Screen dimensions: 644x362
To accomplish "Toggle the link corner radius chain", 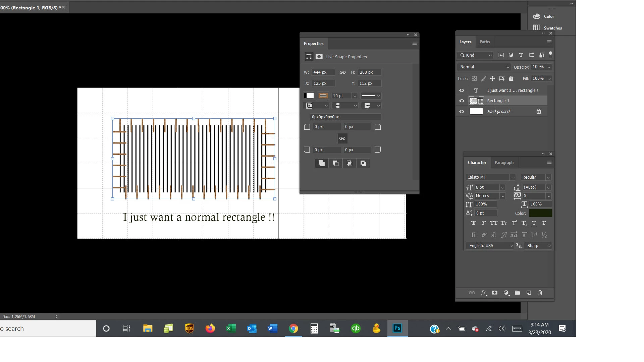I will (342, 138).
